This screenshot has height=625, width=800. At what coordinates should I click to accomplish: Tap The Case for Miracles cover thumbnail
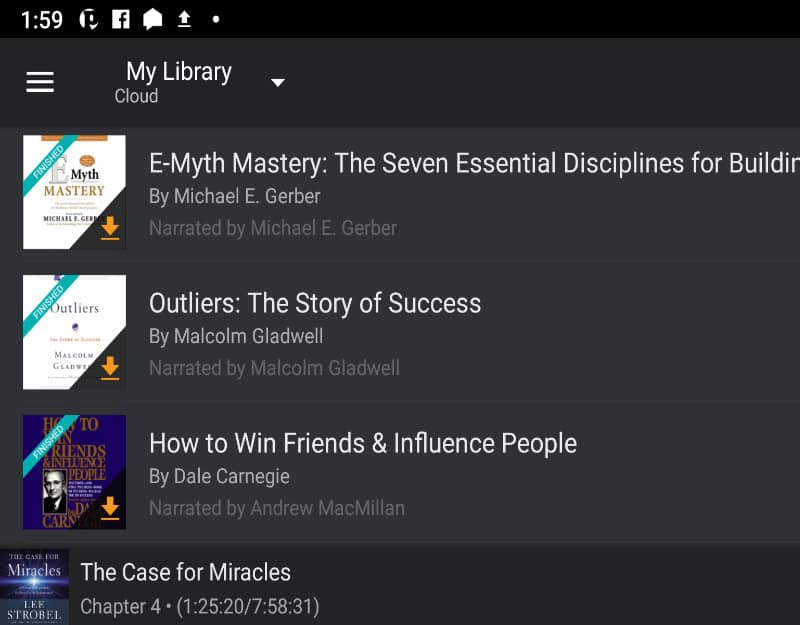pyautogui.click(x=34, y=587)
